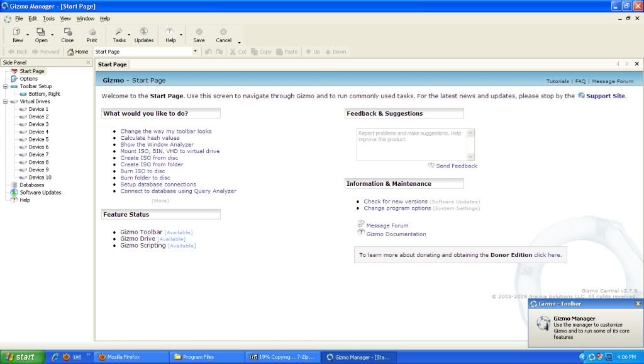
Task: Open the toolbar overflow arrow after Cancel
Action: 239,42
